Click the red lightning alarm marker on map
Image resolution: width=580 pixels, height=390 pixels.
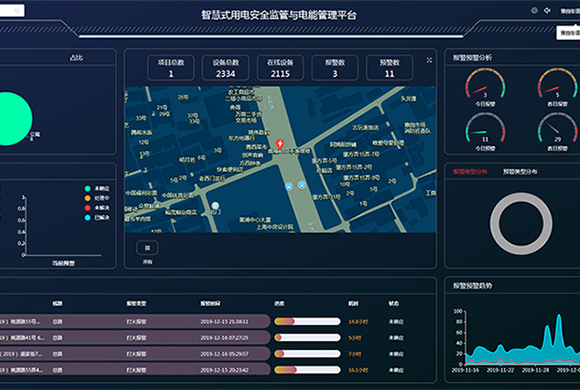[280, 144]
